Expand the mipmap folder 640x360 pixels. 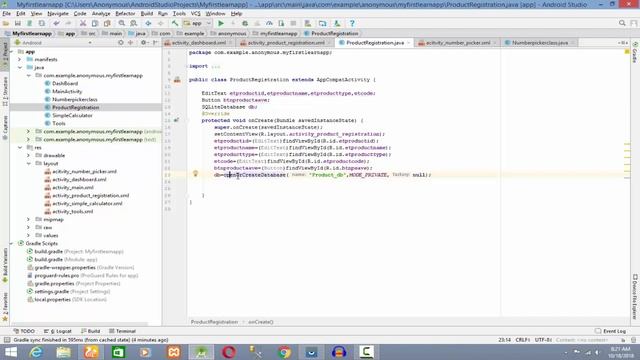pyautogui.click(x=29, y=220)
